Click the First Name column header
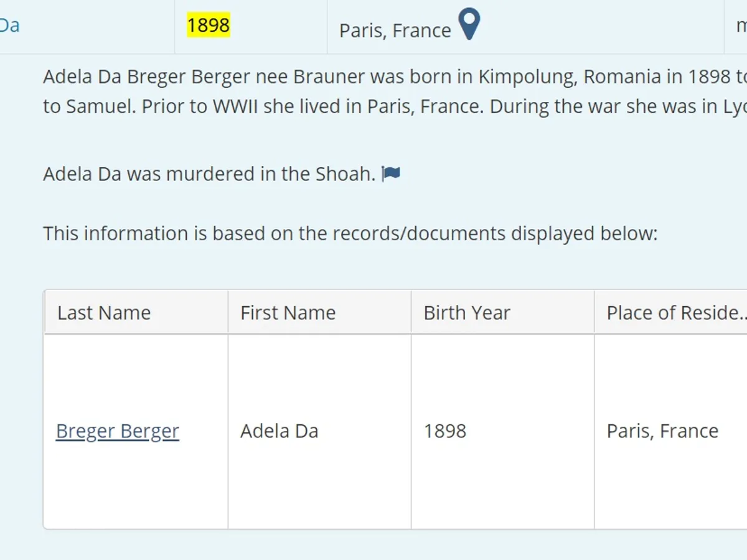 coord(288,312)
